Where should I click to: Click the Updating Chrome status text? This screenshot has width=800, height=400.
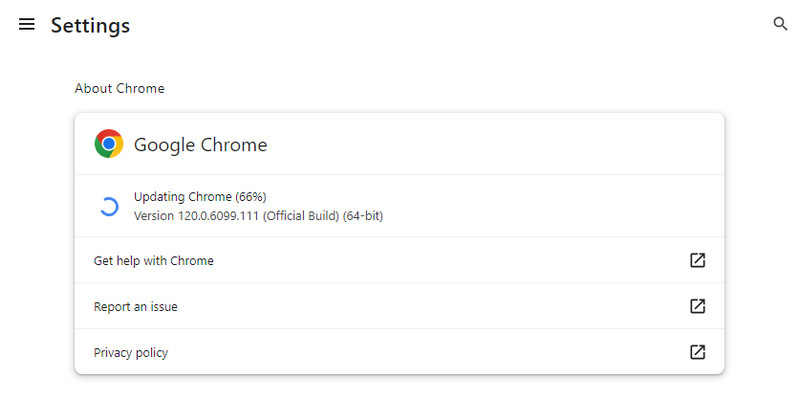coord(183,196)
